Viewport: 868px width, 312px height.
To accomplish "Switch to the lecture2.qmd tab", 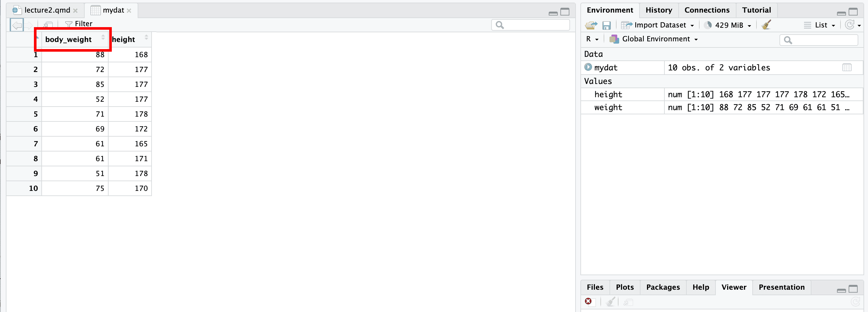I will pos(47,10).
